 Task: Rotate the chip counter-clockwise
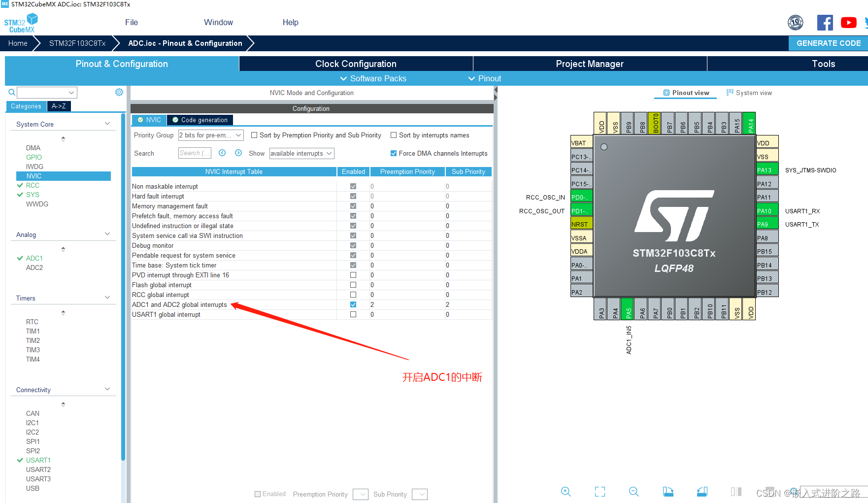click(x=702, y=491)
